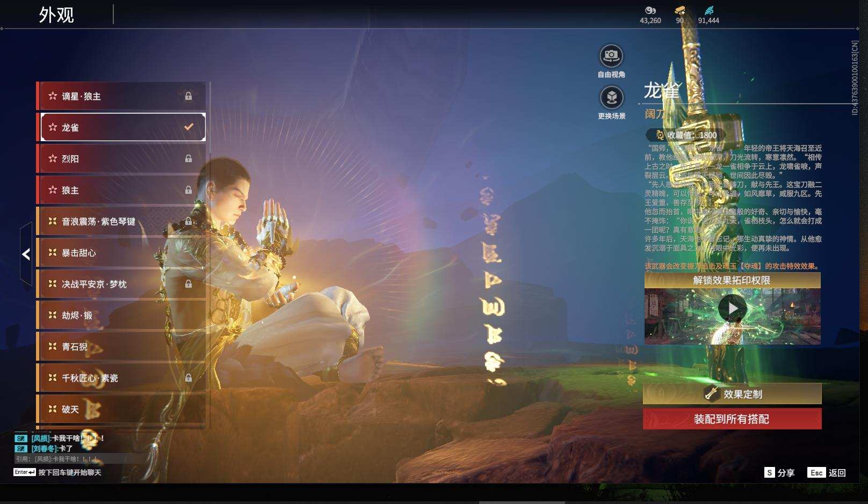
Task: Click the star rarity icon beside 烈阳
Action: pos(53,159)
